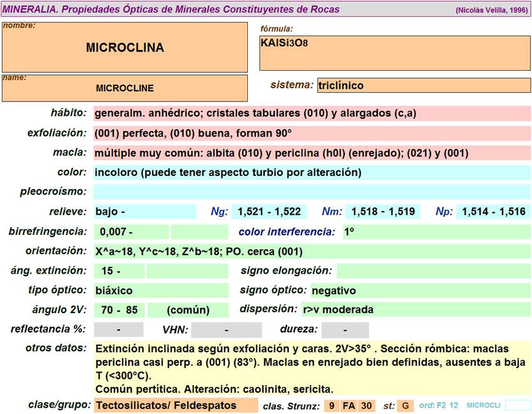Select the exfoliación field

click(311, 133)
